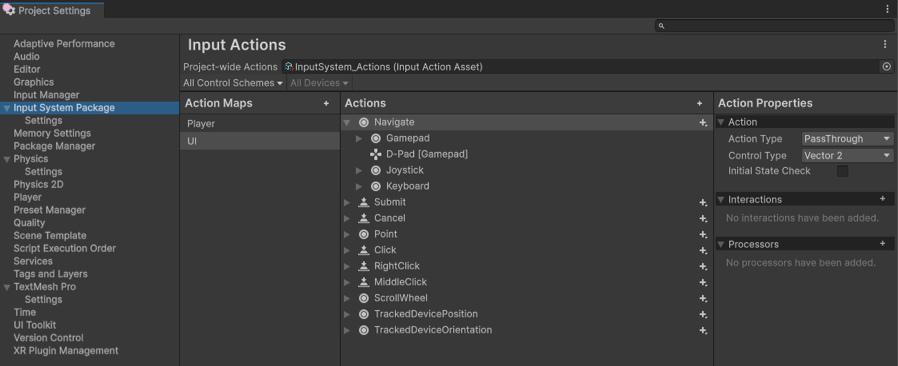Add binding to Point action
The height and width of the screenshot is (366, 898).
[x=703, y=235]
